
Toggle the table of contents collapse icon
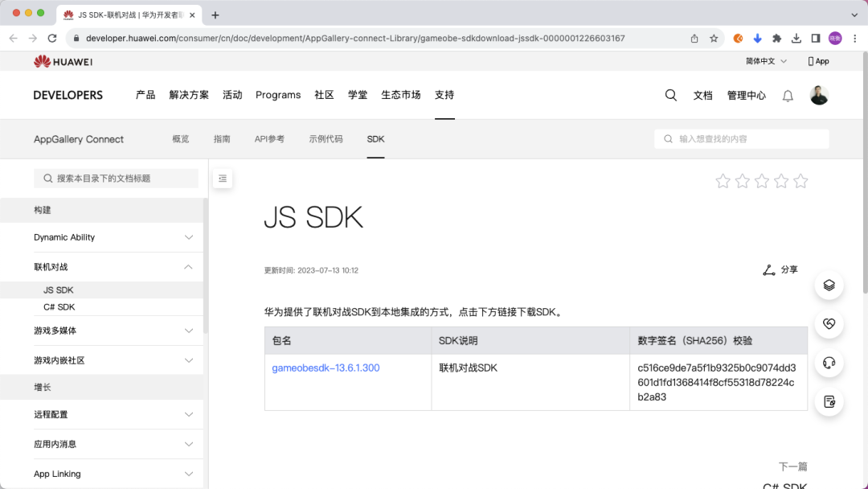point(223,179)
